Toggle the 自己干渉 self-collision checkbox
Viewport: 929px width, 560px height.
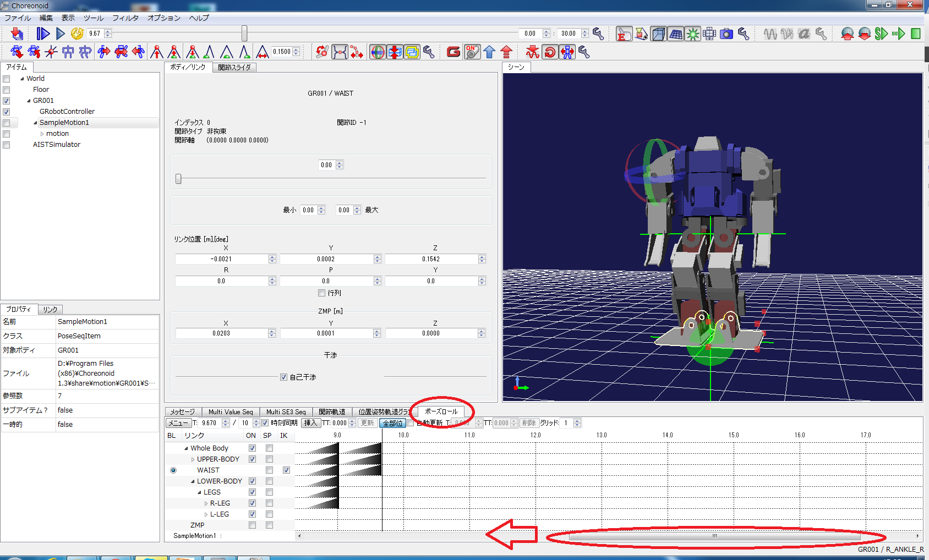coord(283,377)
